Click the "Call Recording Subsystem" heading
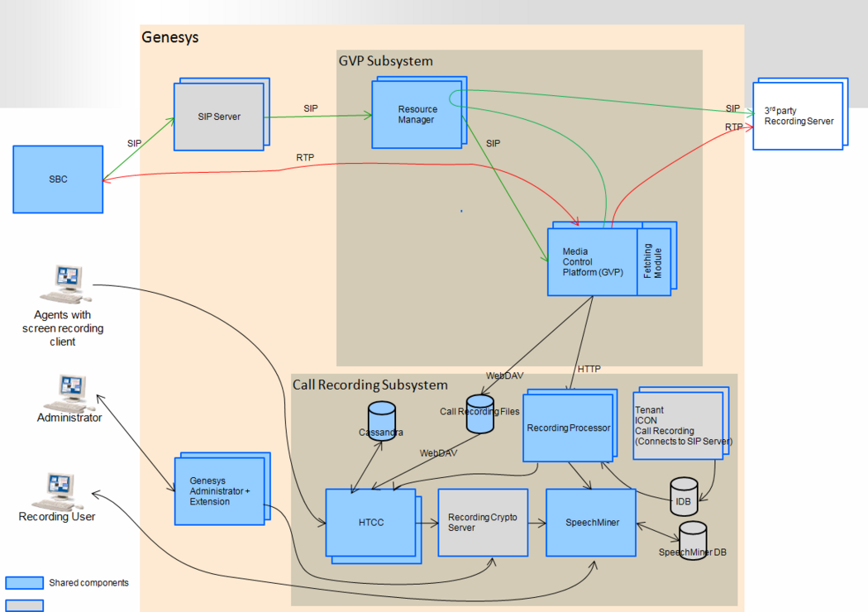868x612 pixels. [x=370, y=385]
